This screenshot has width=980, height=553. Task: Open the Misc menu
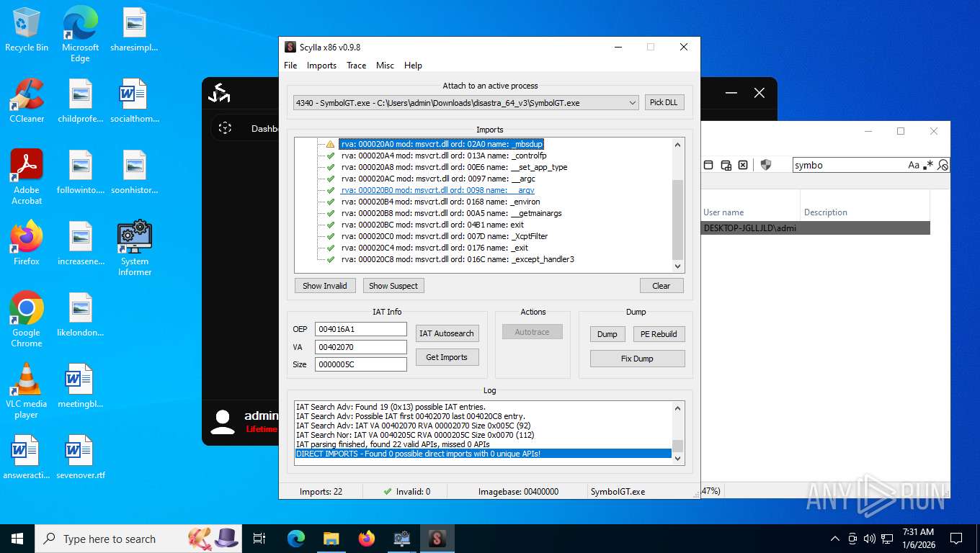(385, 66)
